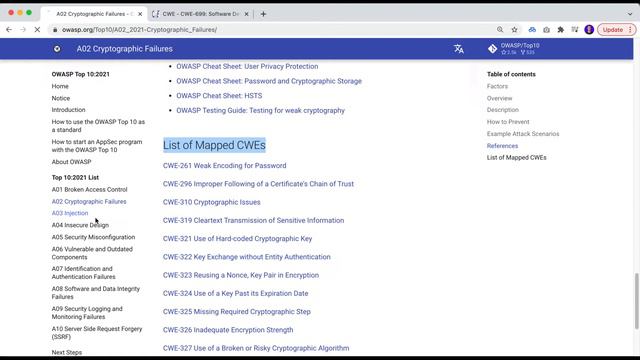
Task: Open Notice in the sidebar
Action: (60, 98)
